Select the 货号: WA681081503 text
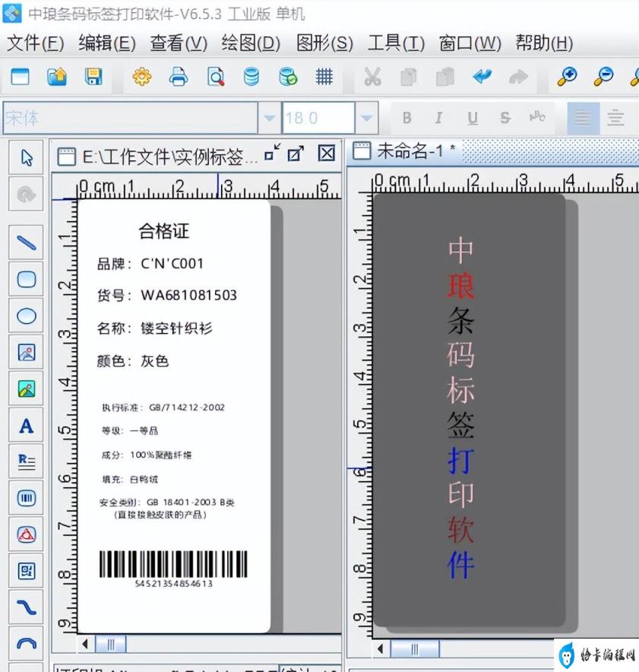The height and width of the screenshot is (672, 639). click(167, 295)
